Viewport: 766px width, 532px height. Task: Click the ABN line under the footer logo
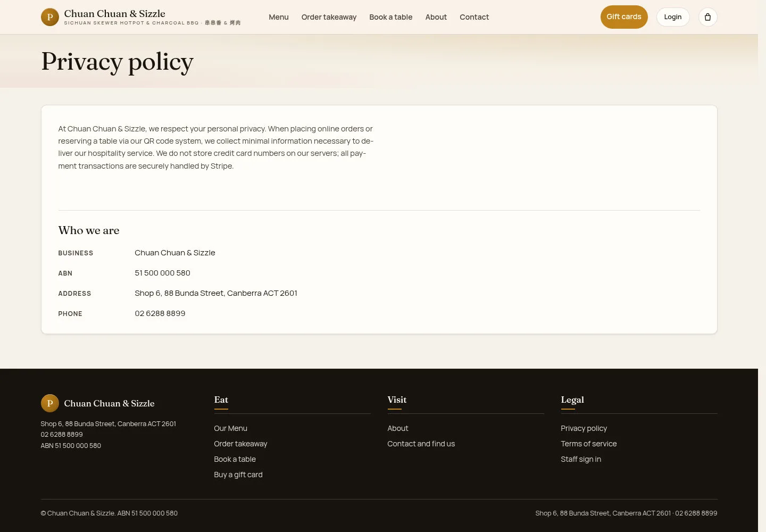[x=71, y=446]
